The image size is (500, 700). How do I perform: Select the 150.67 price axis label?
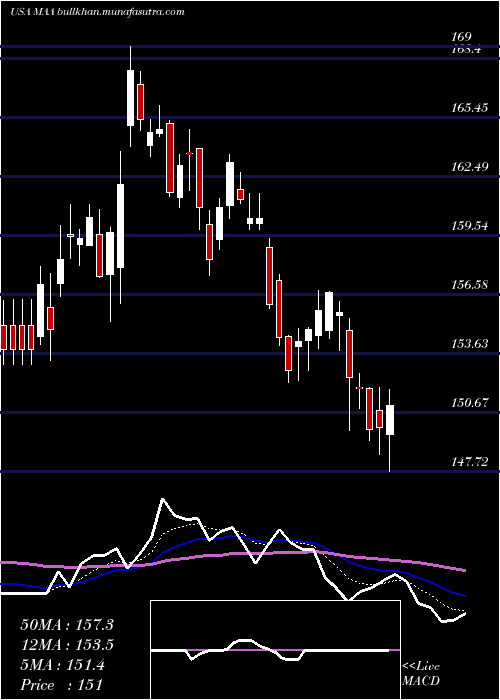click(x=470, y=403)
